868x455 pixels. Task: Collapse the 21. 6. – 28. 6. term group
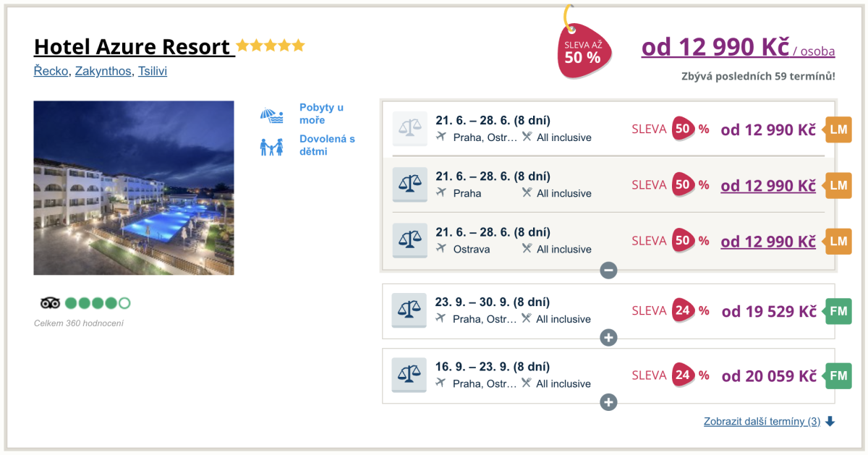pos(608,271)
